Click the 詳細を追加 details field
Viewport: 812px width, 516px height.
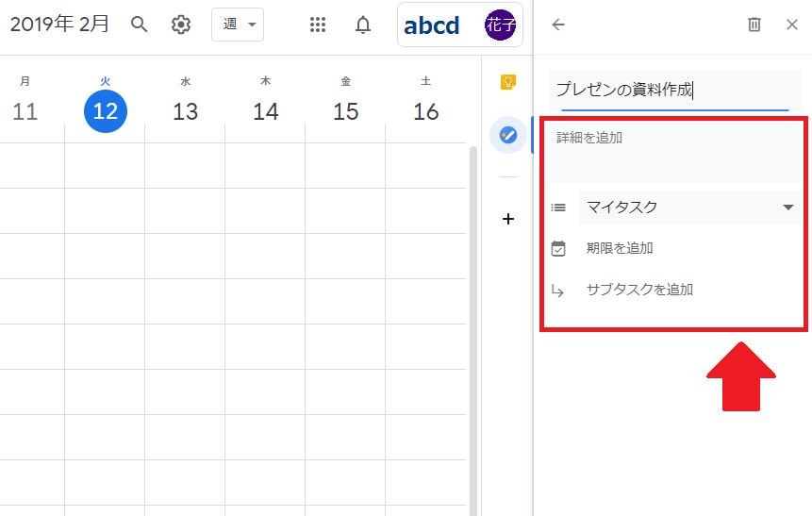pyautogui.click(x=674, y=151)
